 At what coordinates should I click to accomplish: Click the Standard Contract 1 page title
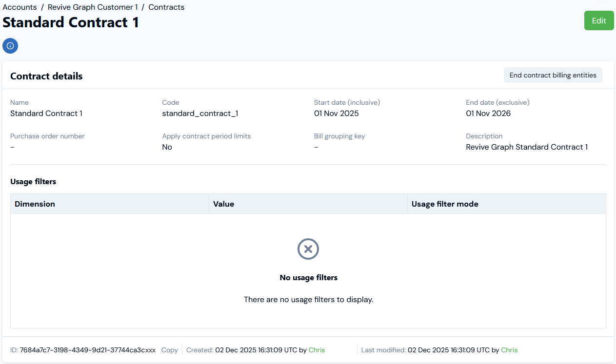pyautogui.click(x=71, y=22)
